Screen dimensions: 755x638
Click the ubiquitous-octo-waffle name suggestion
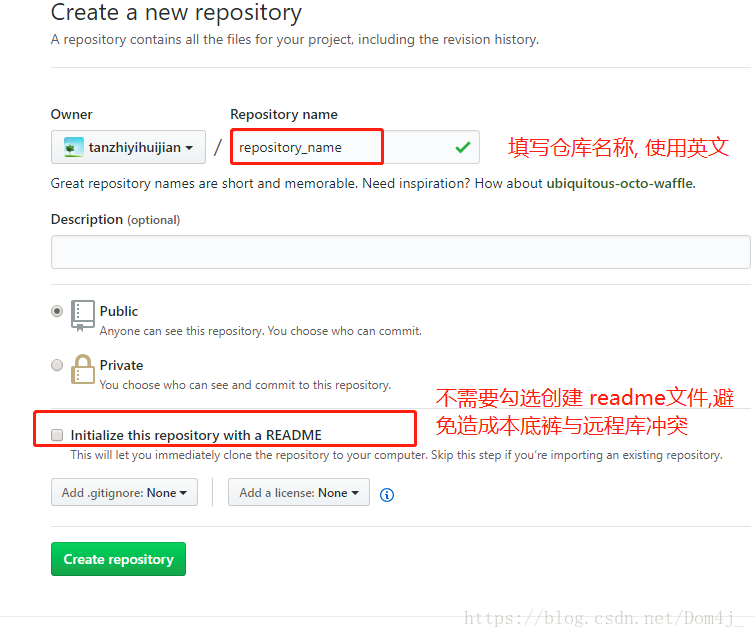pyautogui.click(x=620, y=183)
